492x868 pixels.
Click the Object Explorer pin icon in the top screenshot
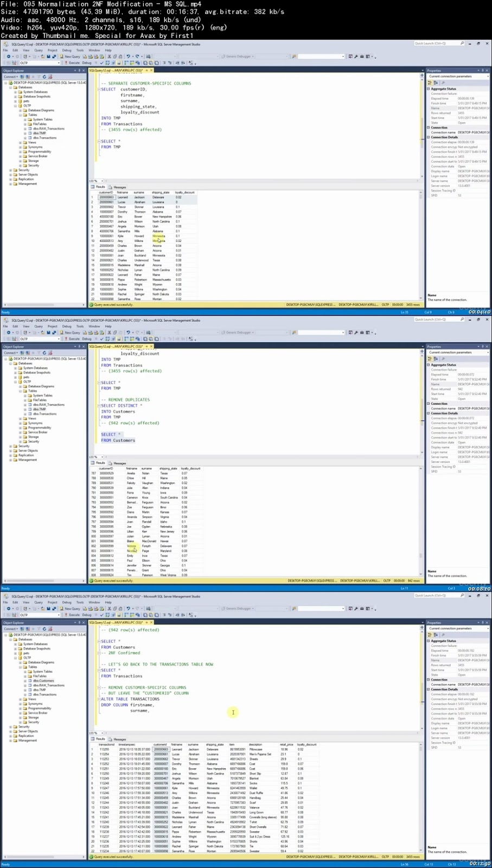[79, 71]
